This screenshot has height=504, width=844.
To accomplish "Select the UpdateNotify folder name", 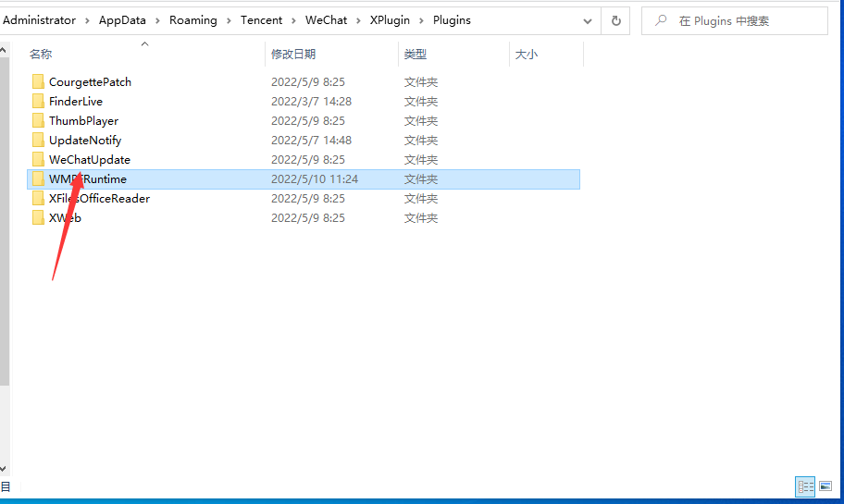I will pyautogui.click(x=85, y=140).
